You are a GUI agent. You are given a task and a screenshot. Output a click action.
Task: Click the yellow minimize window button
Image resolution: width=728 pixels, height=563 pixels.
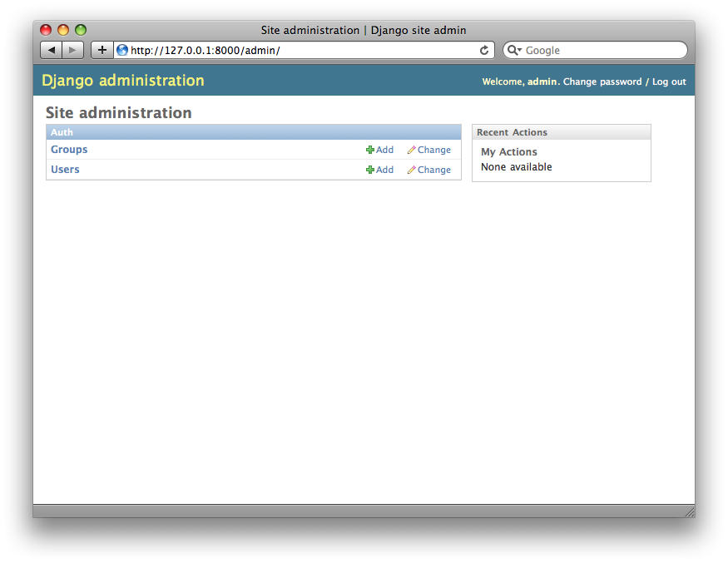63,30
